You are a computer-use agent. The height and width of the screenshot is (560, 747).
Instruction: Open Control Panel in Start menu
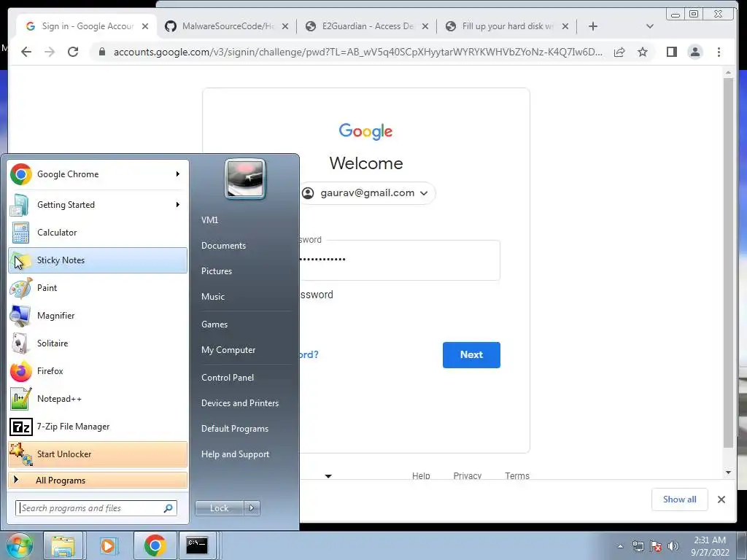coord(228,378)
